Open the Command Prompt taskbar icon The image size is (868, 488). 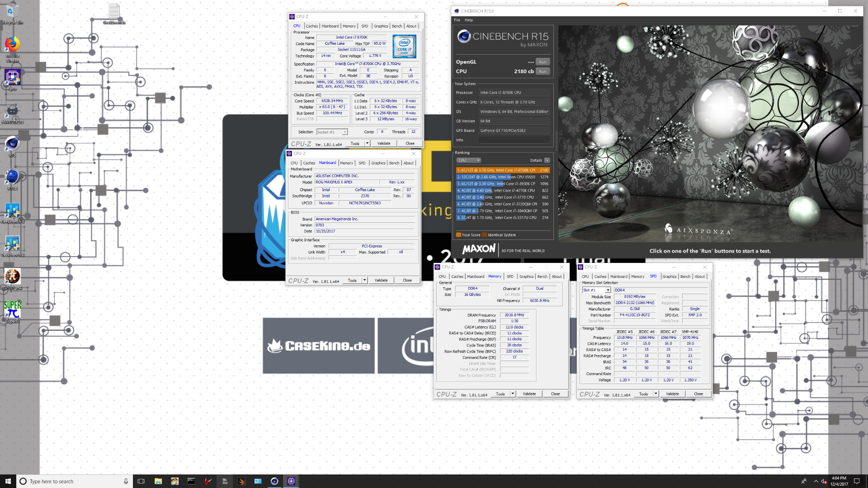pyautogui.click(x=191, y=481)
